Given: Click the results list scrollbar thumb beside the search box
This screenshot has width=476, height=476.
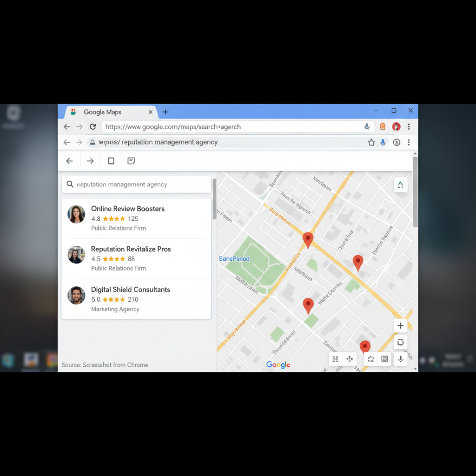Looking at the screenshot, I should coord(214,199).
